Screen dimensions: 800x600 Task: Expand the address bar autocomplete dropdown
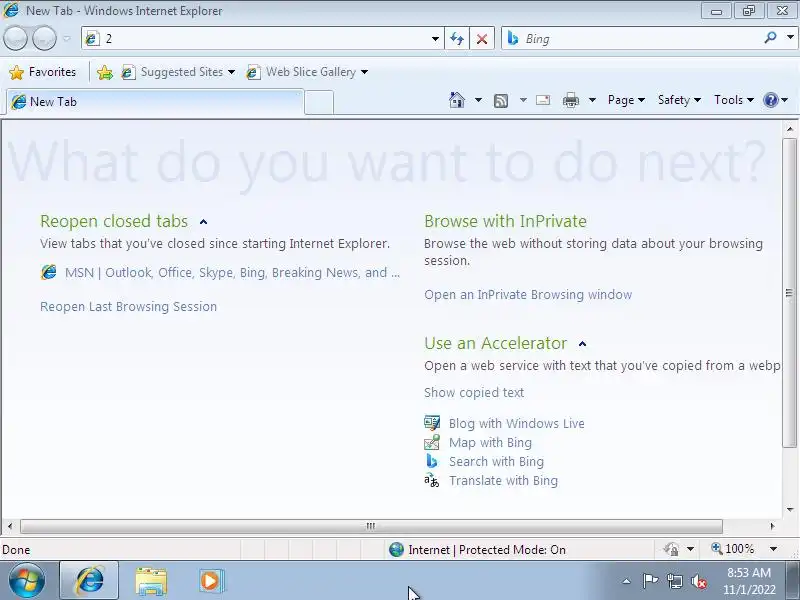pos(435,39)
